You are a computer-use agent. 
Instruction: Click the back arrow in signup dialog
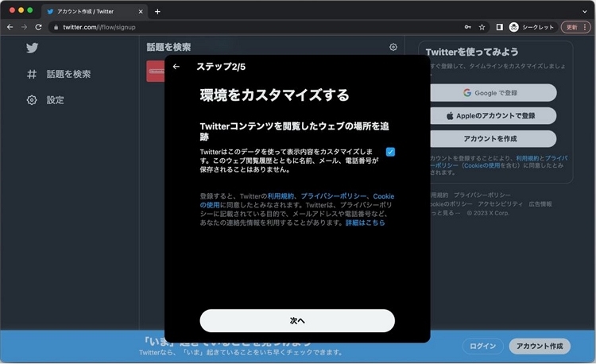176,67
